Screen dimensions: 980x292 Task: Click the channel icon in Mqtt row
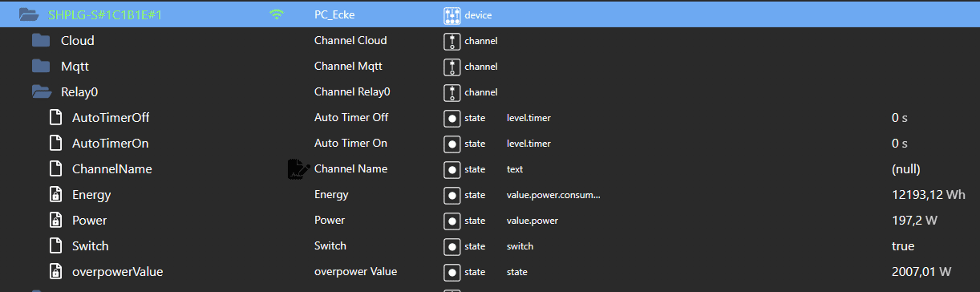click(x=452, y=66)
